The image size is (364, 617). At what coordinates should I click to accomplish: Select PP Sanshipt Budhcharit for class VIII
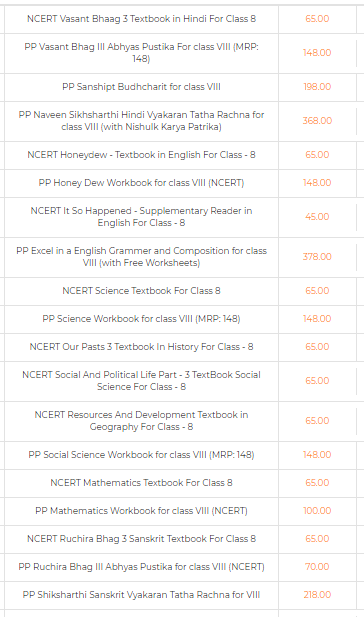tap(141, 87)
